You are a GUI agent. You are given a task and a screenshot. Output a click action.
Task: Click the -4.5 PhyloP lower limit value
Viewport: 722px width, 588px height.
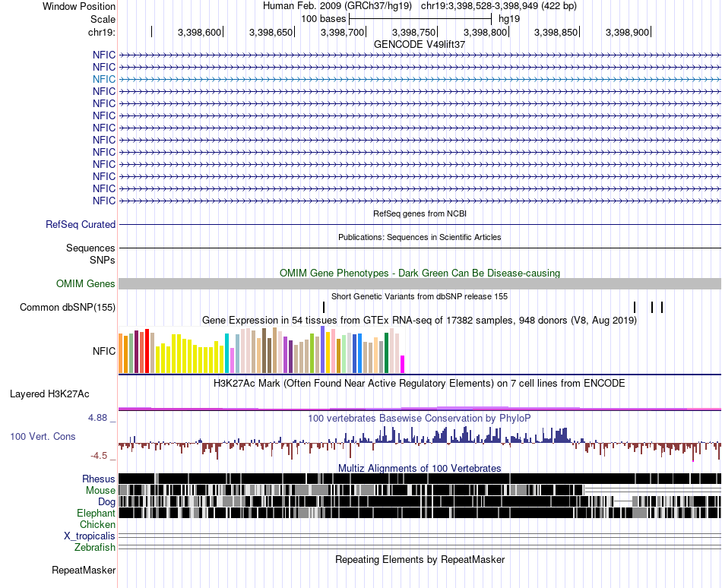[x=99, y=456]
